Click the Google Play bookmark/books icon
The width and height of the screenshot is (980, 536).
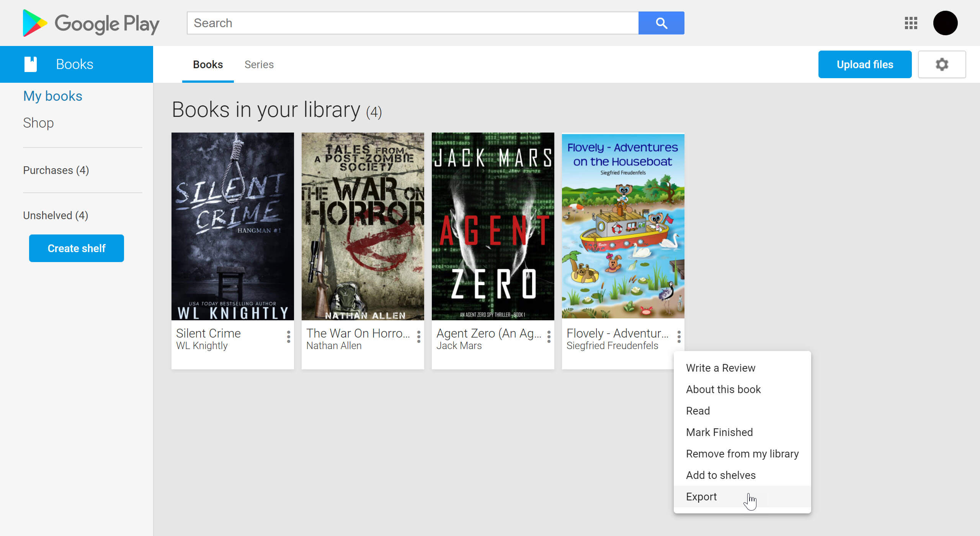[31, 63]
